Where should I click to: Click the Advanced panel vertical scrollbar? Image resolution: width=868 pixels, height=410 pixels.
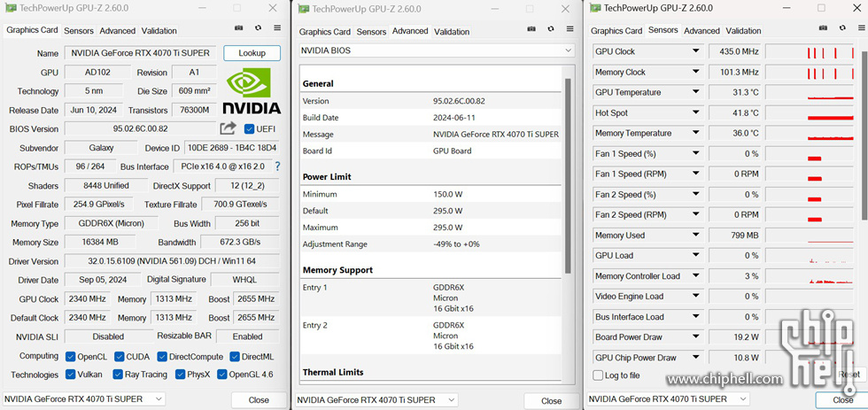click(568, 174)
